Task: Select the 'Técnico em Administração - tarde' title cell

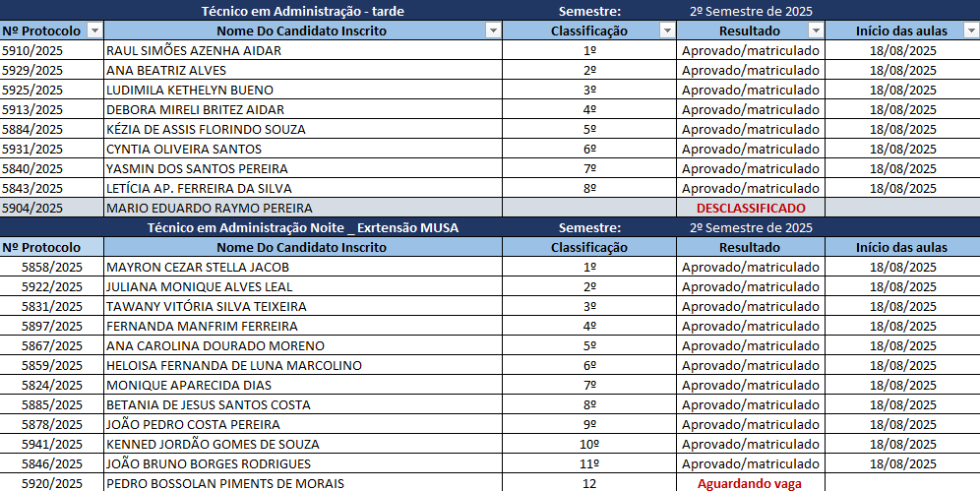Action: click(x=302, y=11)
